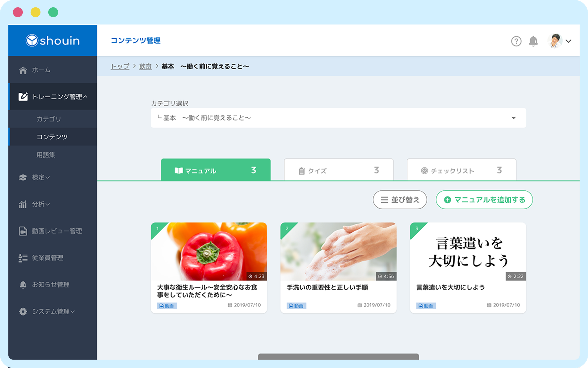Image resolution: width=588 pixels, height=368 pixels.
Task: Open notifications bell in header
Action: click(x=533, y=41)
